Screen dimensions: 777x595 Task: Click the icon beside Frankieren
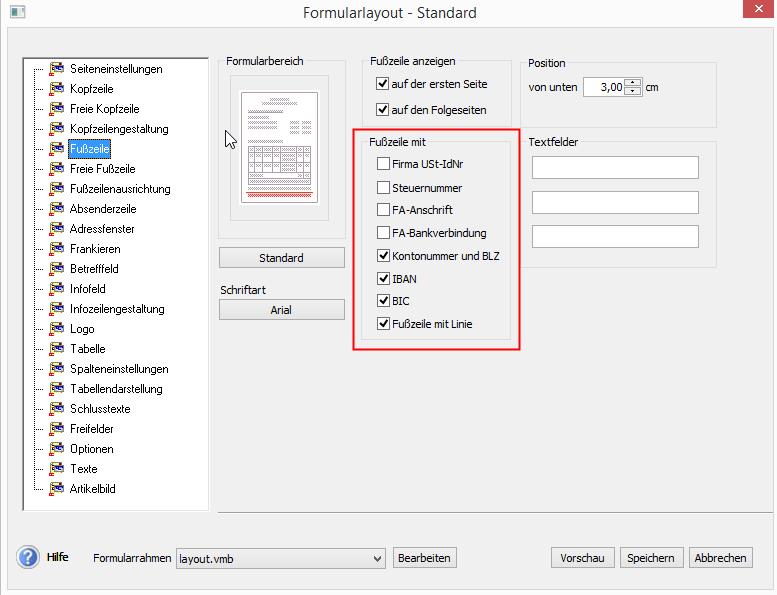[x=57, y=248]
